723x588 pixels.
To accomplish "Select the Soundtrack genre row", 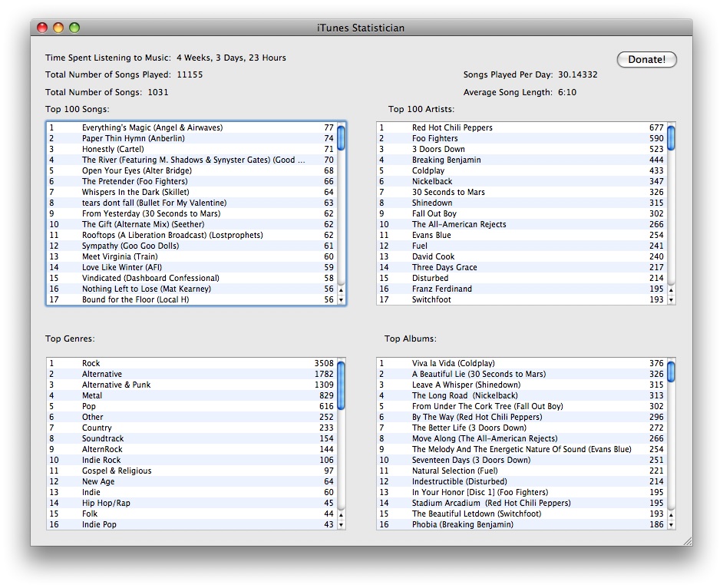I will coord(191,438).
